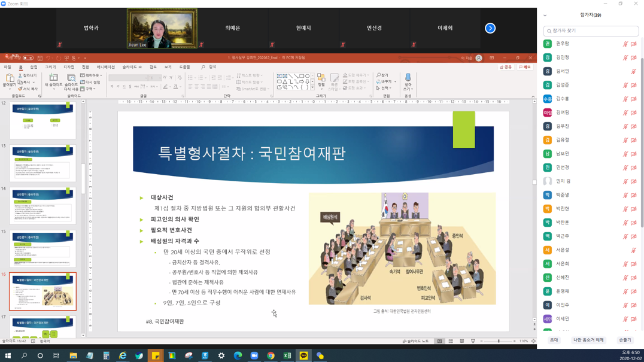Open the Select (선택) dropdown

383,88
